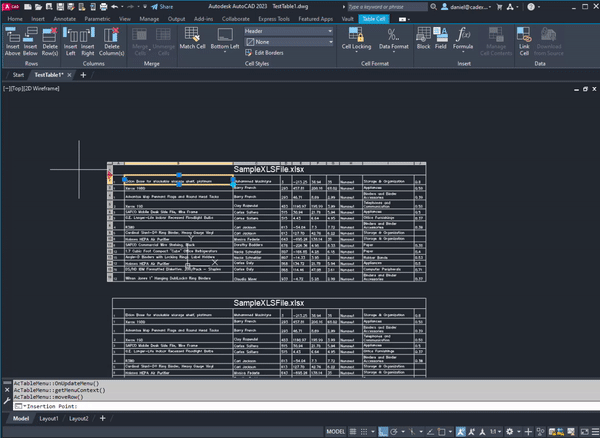The width and height of the screenshot is (600, 438).
Task: Open Cell Locking options
Action: (356, 39)
